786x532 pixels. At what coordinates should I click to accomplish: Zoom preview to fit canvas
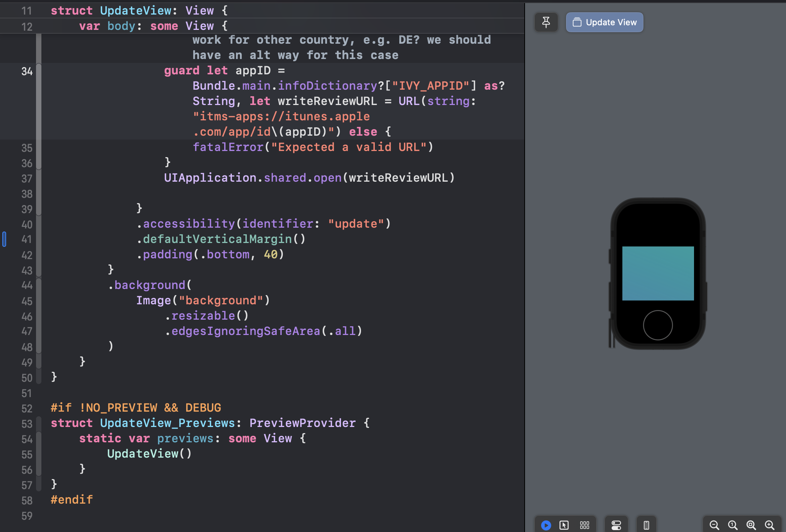(x=751, y=525)
